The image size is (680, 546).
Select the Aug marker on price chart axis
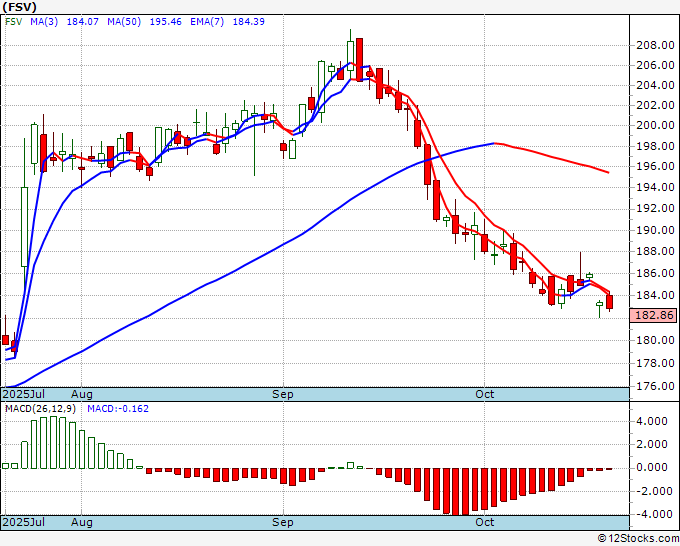pos(81,394)
